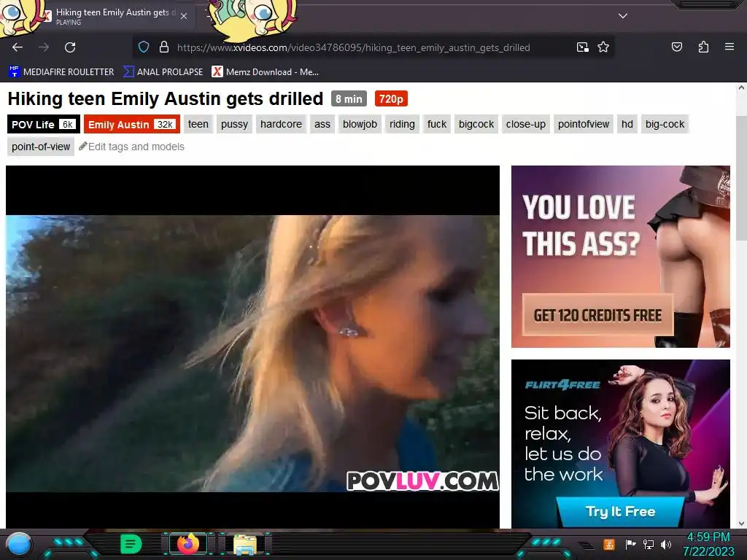Image resolution: width=747 pixels, height=560 pixels.
Task: Click Edit tags and models link
Action: [136, 147]
